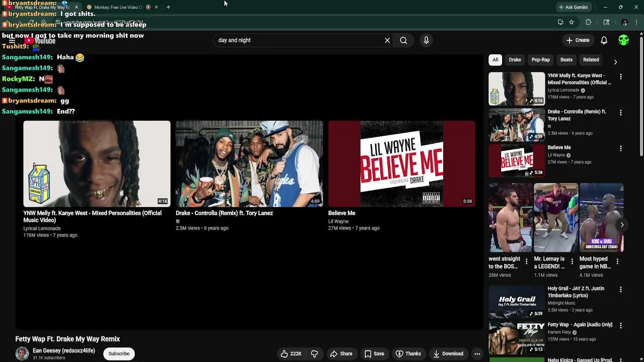Image resolution: width=644 pixels, height=362 pixels.
Task: Play the large Drake Controlla Remix thumbnail
Action: (249, 164)
